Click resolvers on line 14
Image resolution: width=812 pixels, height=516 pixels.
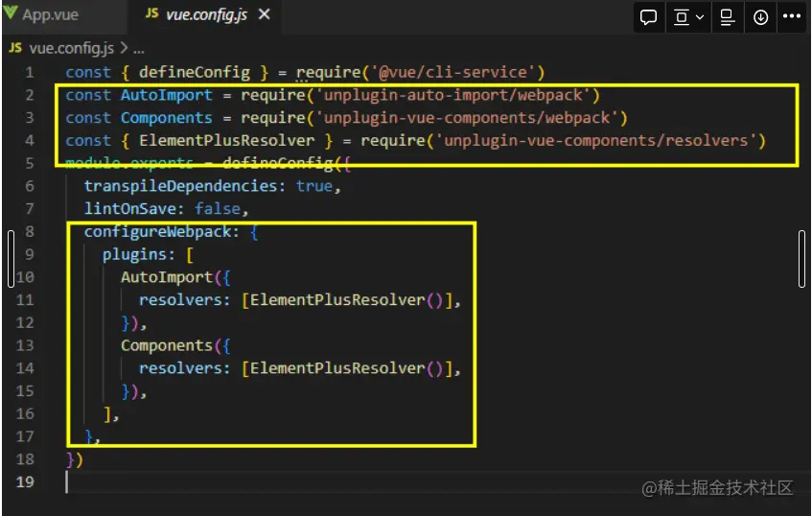[181, 368]
